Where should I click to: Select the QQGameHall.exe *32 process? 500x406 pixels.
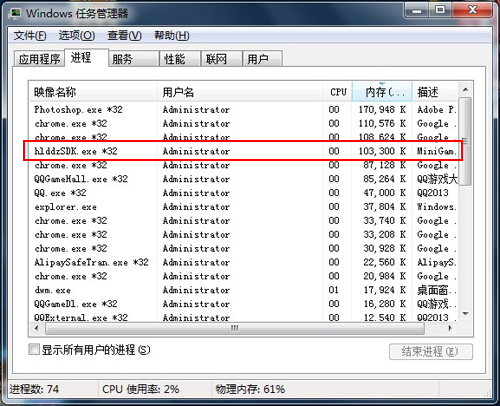pos(243,179)
